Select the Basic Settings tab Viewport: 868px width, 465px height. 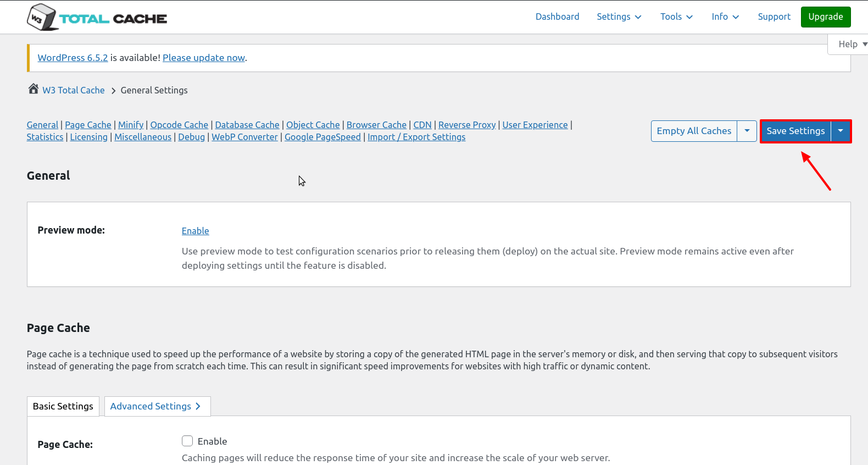63,406
